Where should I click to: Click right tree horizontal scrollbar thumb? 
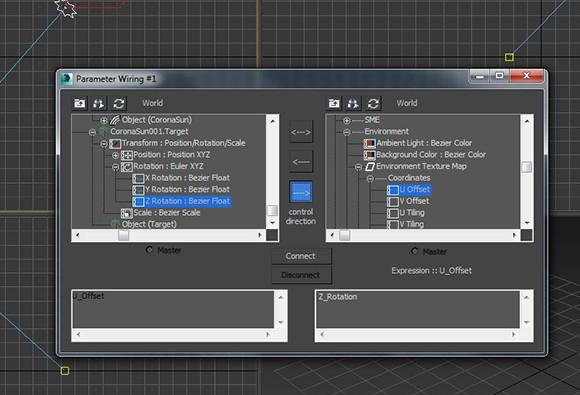pyautogui.click(x=344, y=235)
